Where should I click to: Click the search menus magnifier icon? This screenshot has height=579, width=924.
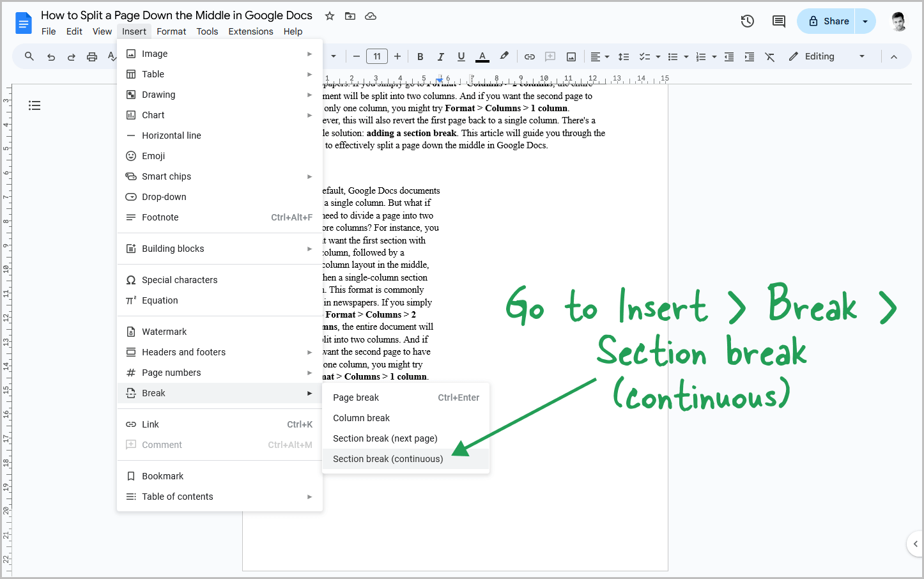[x=29, y=56]
